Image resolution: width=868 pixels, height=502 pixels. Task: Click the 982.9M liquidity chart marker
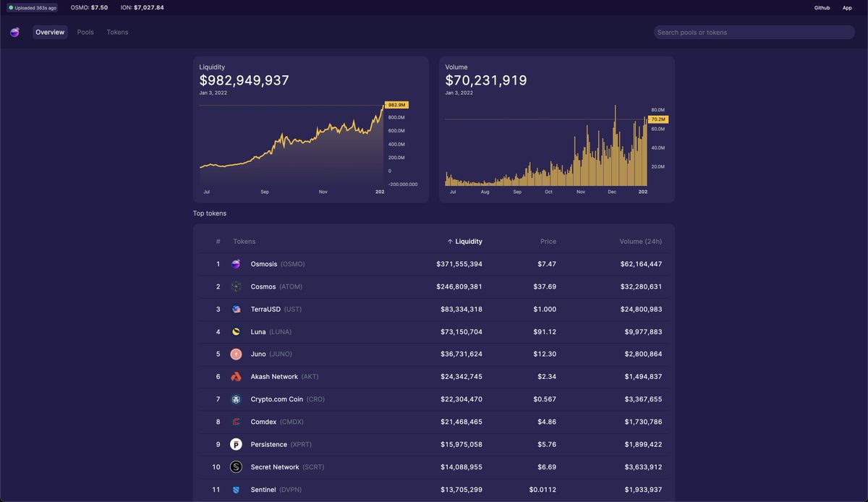(x=396, y=105)
